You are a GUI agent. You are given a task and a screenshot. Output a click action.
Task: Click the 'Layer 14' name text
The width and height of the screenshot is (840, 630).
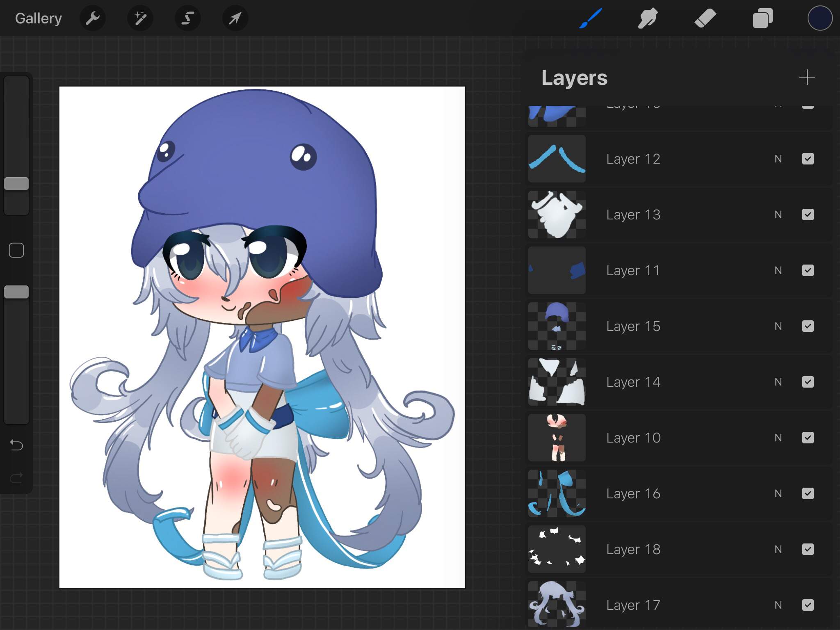[x=633, y=382]
